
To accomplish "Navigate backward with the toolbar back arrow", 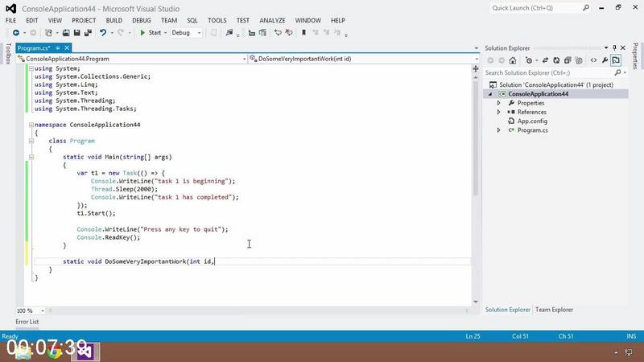I will [x=16, y=33].
